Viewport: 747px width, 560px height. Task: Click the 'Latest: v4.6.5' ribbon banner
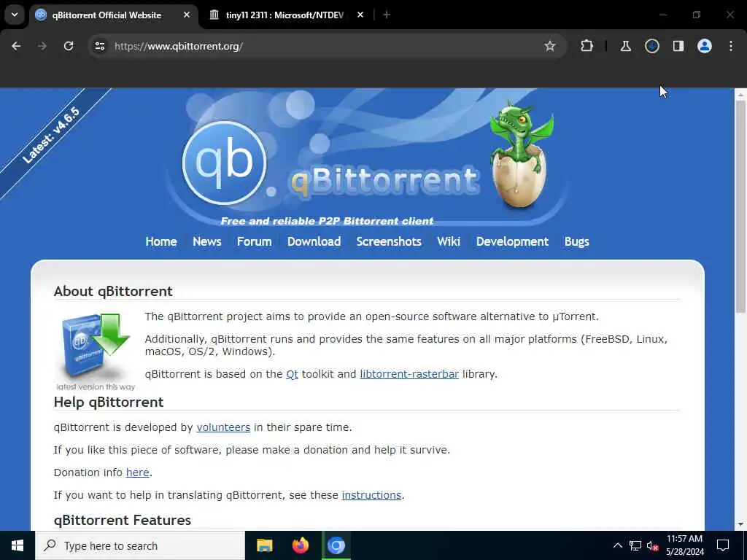click(52, 135)
